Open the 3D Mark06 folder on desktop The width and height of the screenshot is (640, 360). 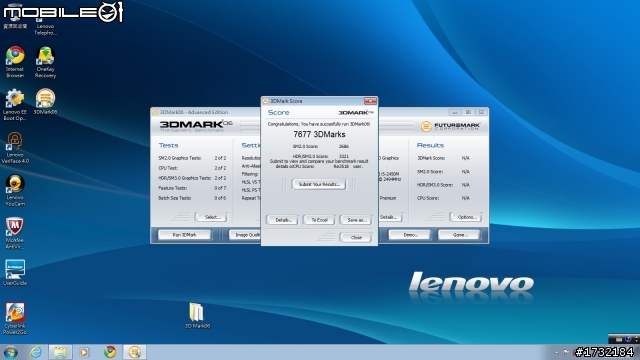pos(198,315)
